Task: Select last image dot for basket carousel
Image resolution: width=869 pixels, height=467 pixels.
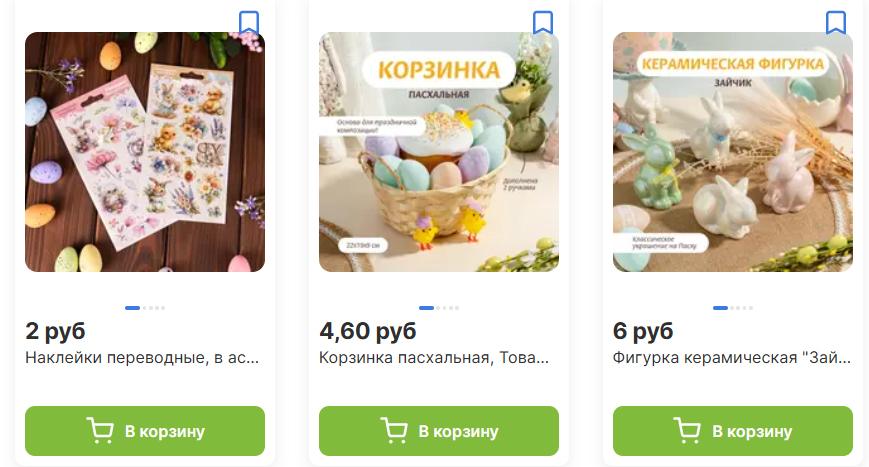Action: click(x=457, y=308)
